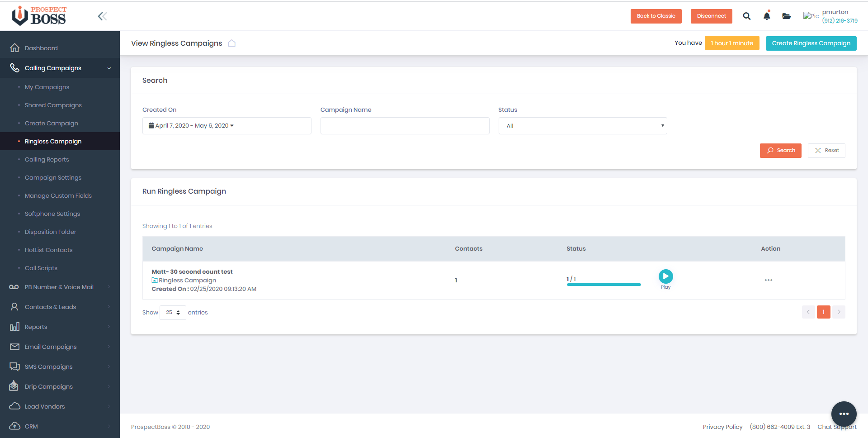Open My Campaigns
Image resolution: width=868 pixels, height=438 pixels.
coord(47,87)
